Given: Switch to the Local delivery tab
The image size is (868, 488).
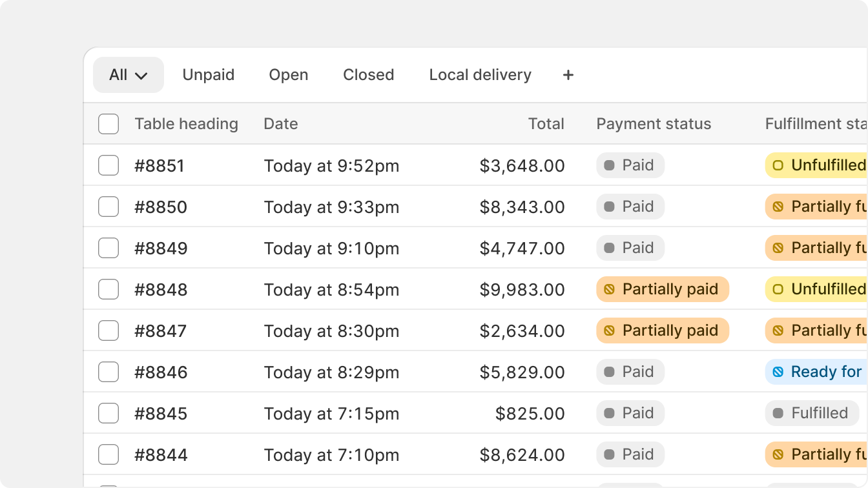Looking at the screenshot, I should 480,75.
